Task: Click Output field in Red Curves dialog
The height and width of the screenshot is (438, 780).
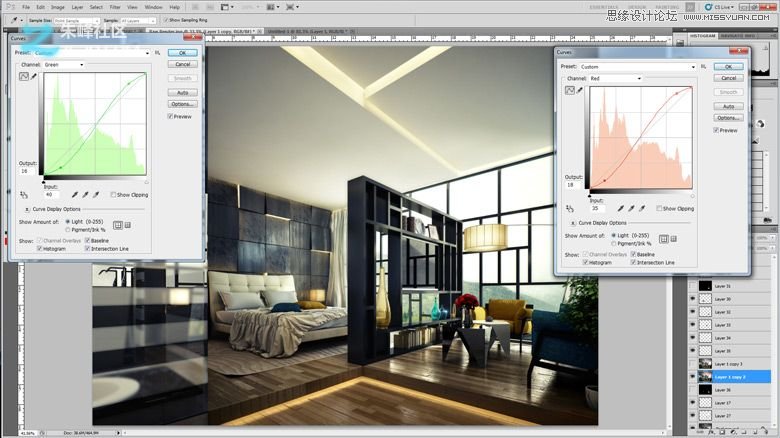Action: [572, 185]
